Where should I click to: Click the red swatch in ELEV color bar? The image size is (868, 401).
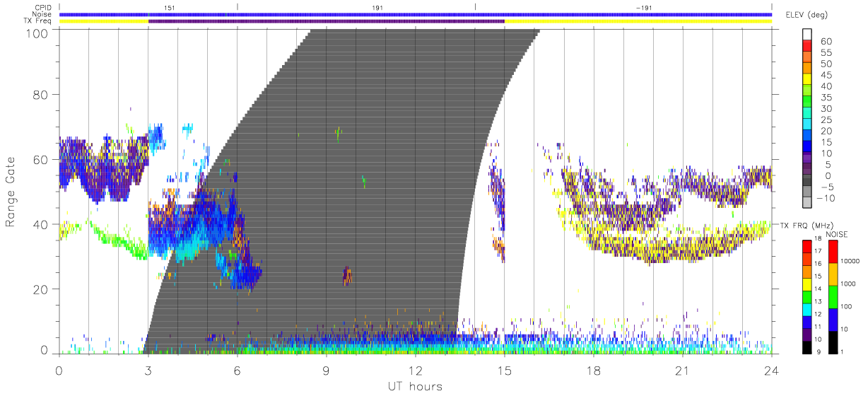pyautogui.click(x=809, y=47)
